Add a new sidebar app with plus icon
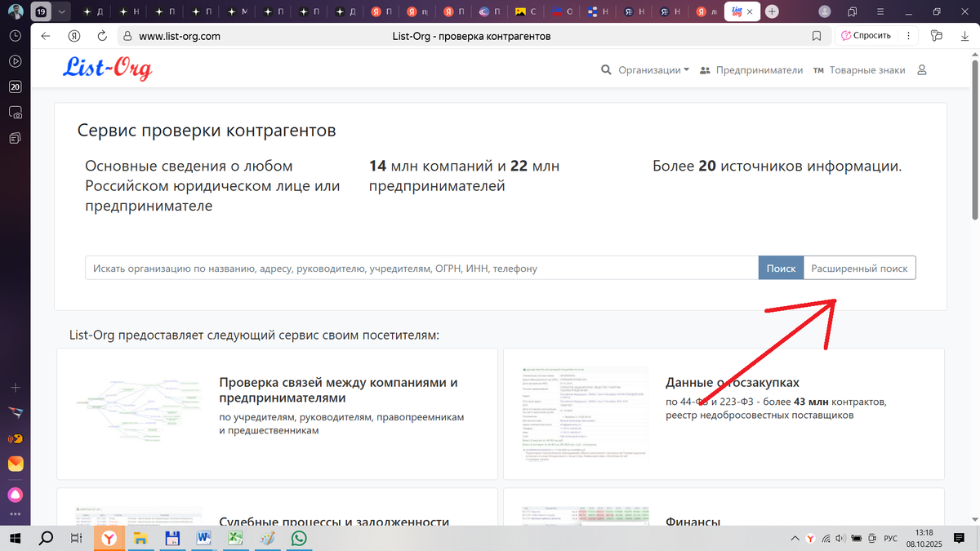The width and height of the screenshot is (980, 551). point(15,386)
